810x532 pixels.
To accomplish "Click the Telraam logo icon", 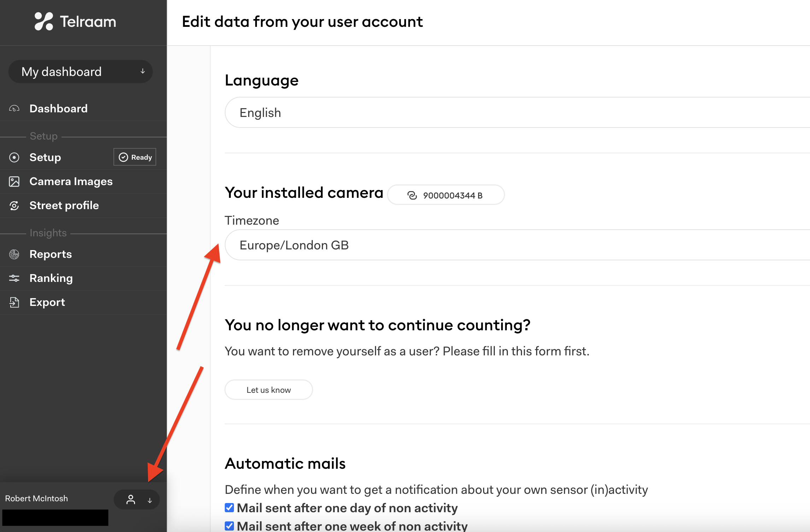I will (43, 21).
